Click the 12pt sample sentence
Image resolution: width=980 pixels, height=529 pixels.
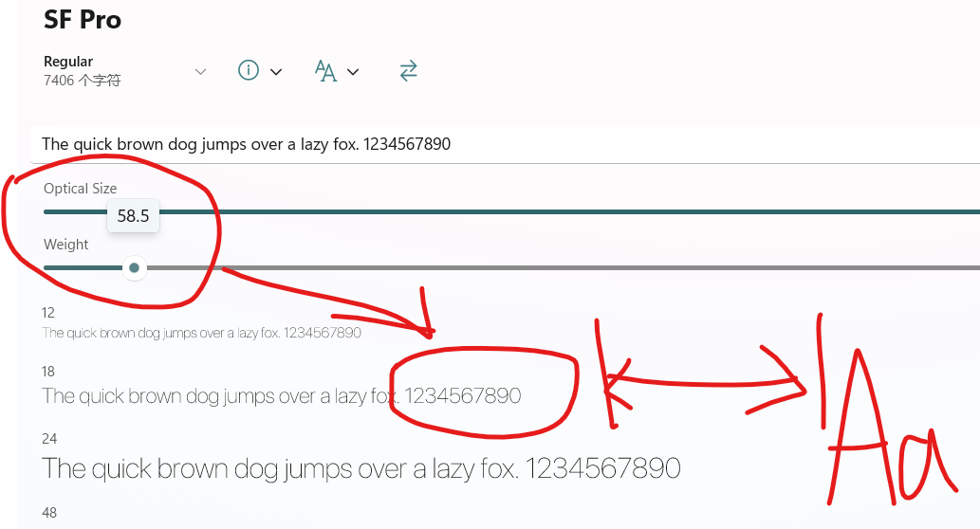click(x=201, y=333)
